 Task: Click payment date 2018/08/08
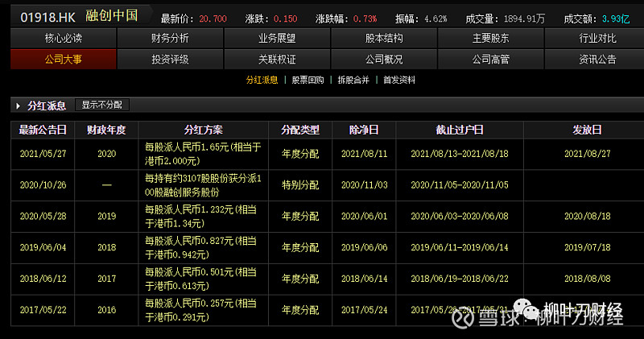(x=588, y=279)
